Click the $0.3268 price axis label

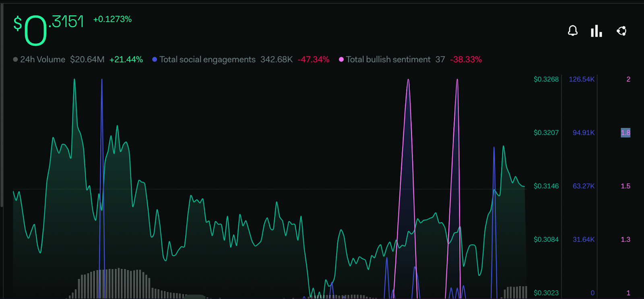tap(546, 79)
